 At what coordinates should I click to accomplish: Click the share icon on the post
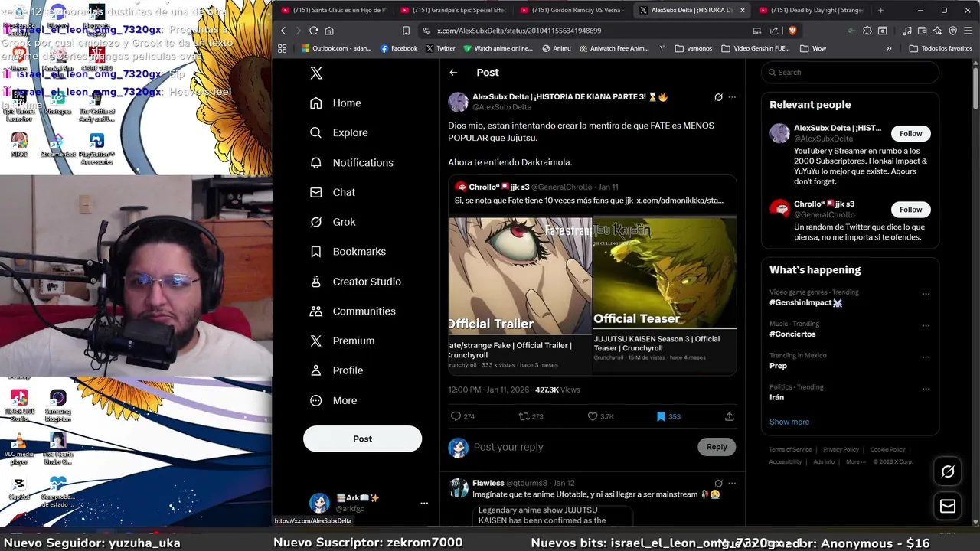point(729,416)
